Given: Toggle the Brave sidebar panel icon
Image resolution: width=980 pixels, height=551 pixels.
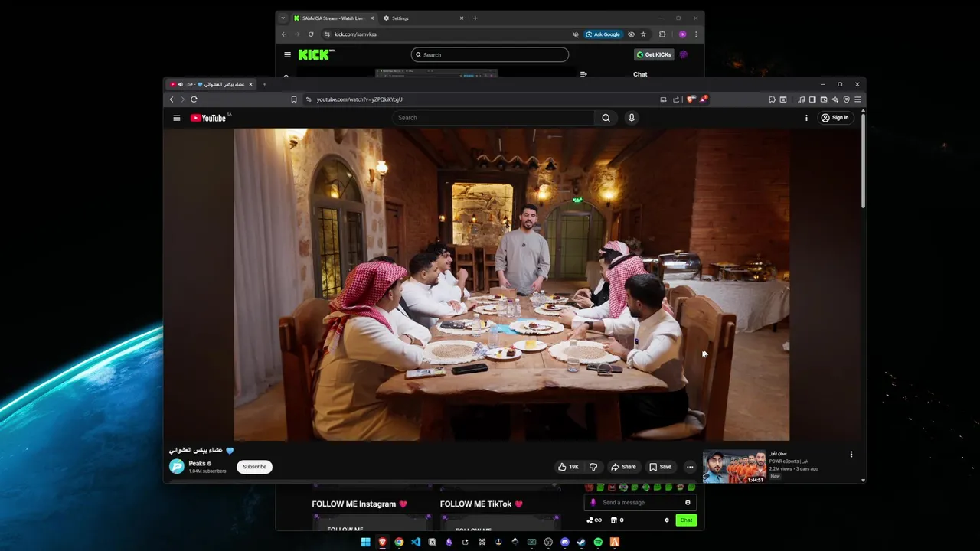Looking at the screenshot, I should coord(812,99).
